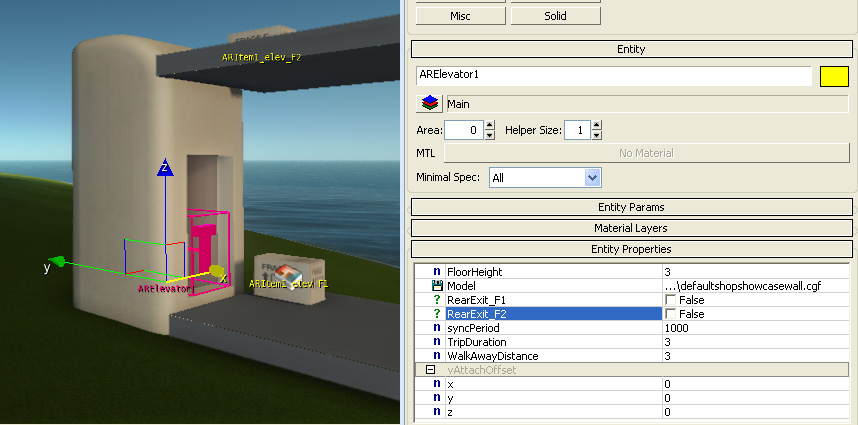Click the Area value field
This screenshot has height=425, width=858.
click(x=463, y=130)
